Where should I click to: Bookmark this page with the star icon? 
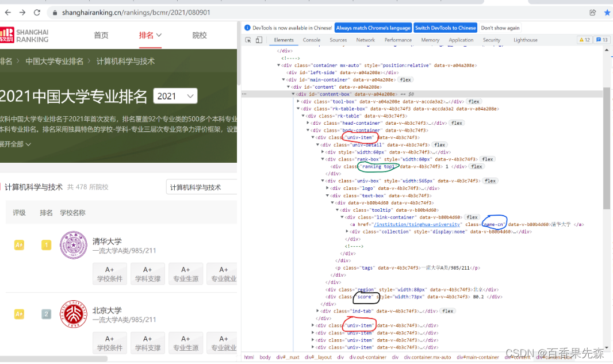click(607, 12)
